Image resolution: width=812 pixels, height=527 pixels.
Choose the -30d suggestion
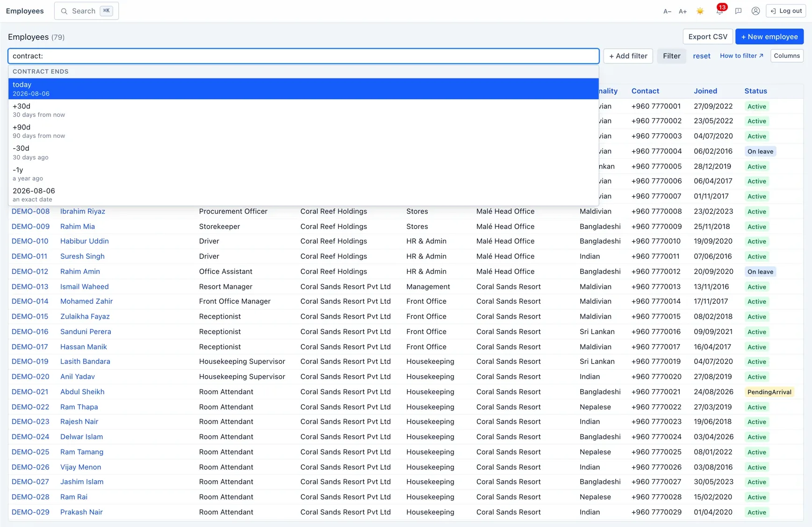click(303, 152)
